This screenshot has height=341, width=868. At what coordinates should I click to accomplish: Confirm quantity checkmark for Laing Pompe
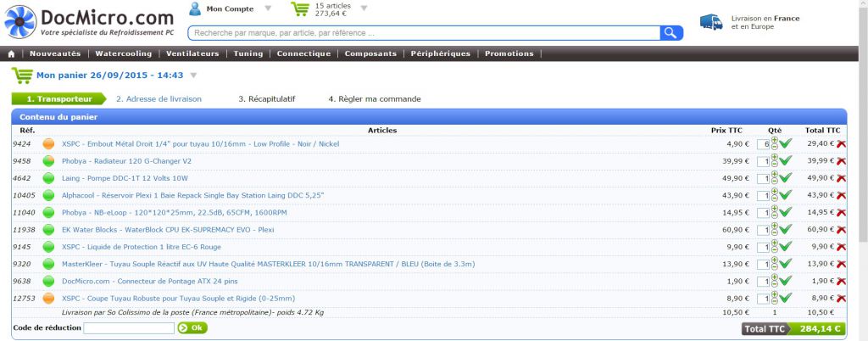point(786,178)
